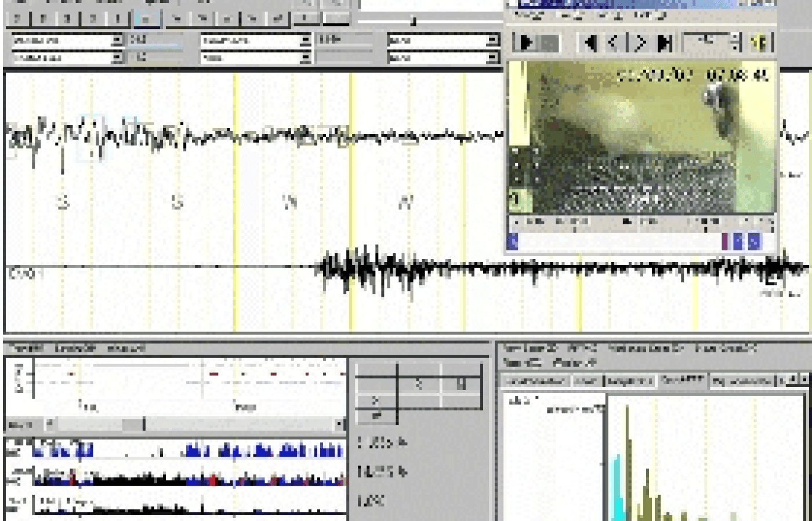Click the right tab-scroll arrow in the analysis panel
Screen dimensions: 812x521
click(803, 380)
